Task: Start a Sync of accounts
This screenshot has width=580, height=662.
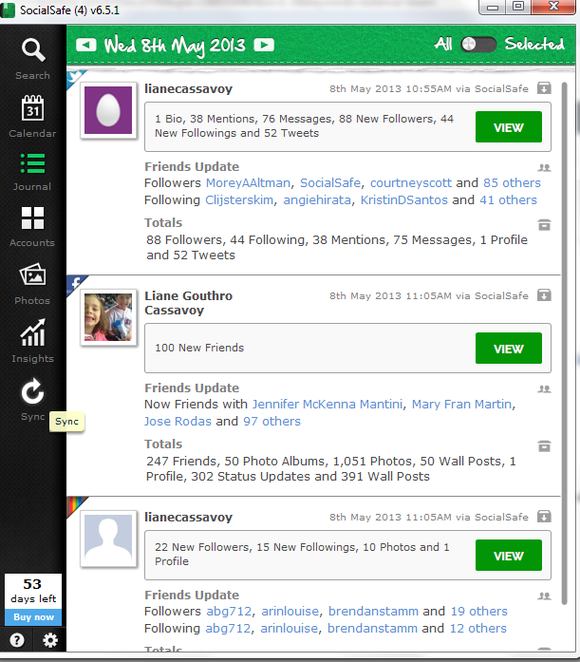Action: click(33, 399)
